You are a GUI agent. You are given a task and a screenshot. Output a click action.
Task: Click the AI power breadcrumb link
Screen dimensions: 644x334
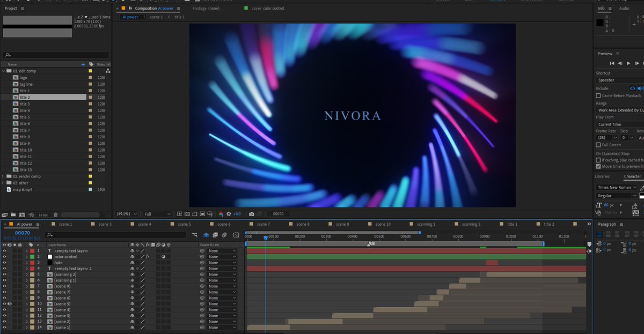coord(131,17)
